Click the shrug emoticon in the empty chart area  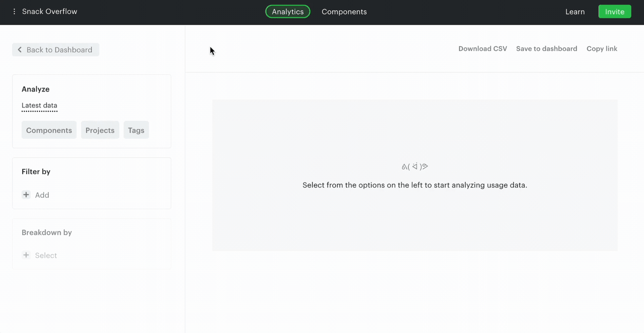(x=414, y=166)
